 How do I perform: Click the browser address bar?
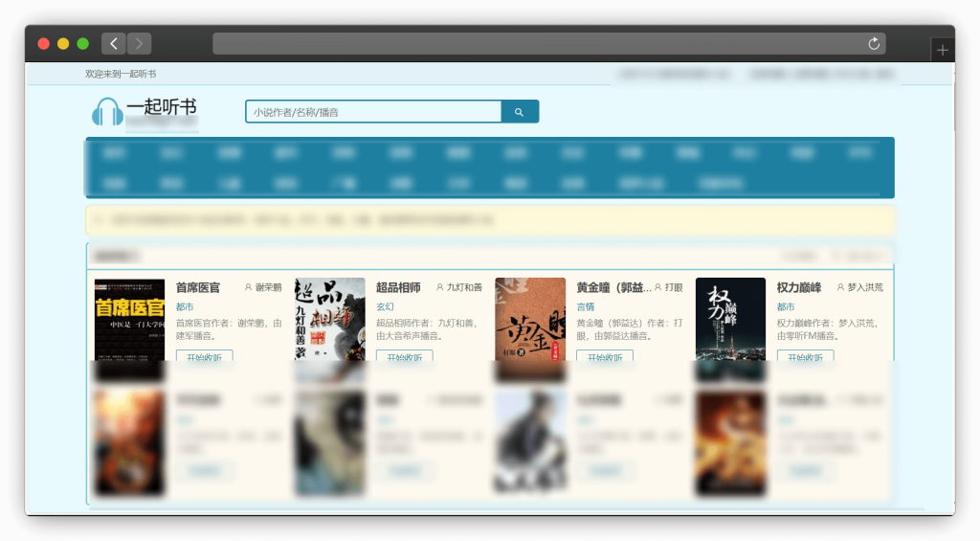point(536,43)
